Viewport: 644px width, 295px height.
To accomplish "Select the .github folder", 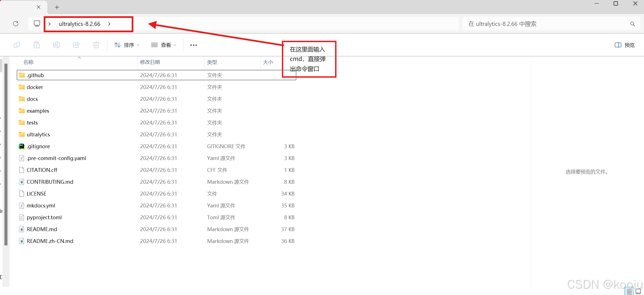I will click(x=156, y=75).
